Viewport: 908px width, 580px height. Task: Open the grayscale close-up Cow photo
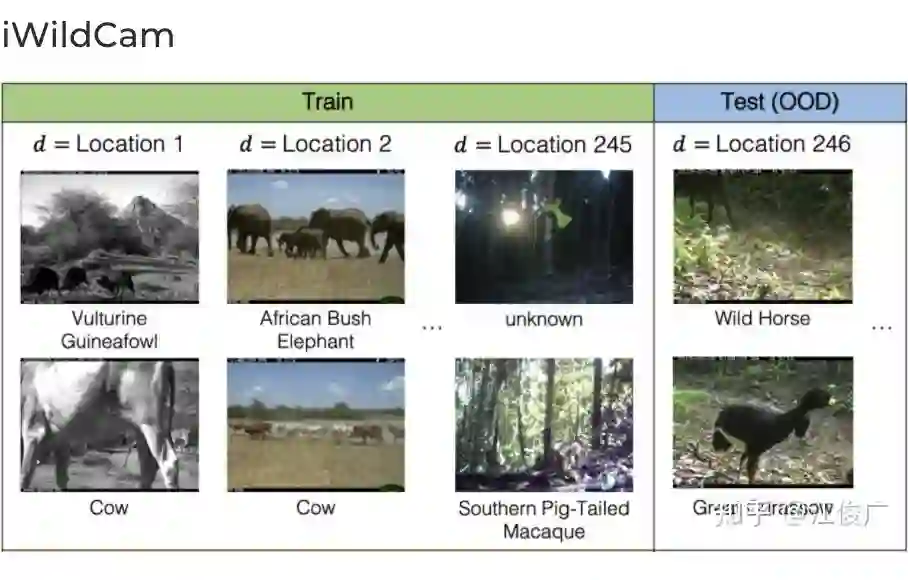pos(110,425)
